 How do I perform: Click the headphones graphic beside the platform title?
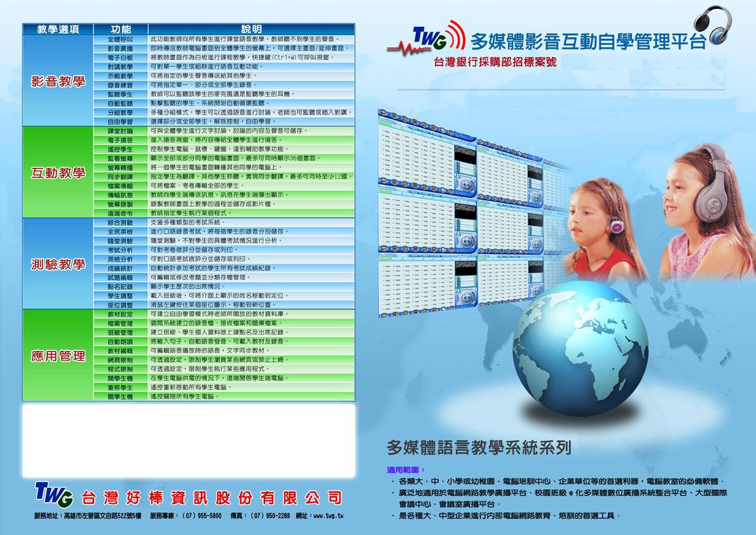click(713, 25)
